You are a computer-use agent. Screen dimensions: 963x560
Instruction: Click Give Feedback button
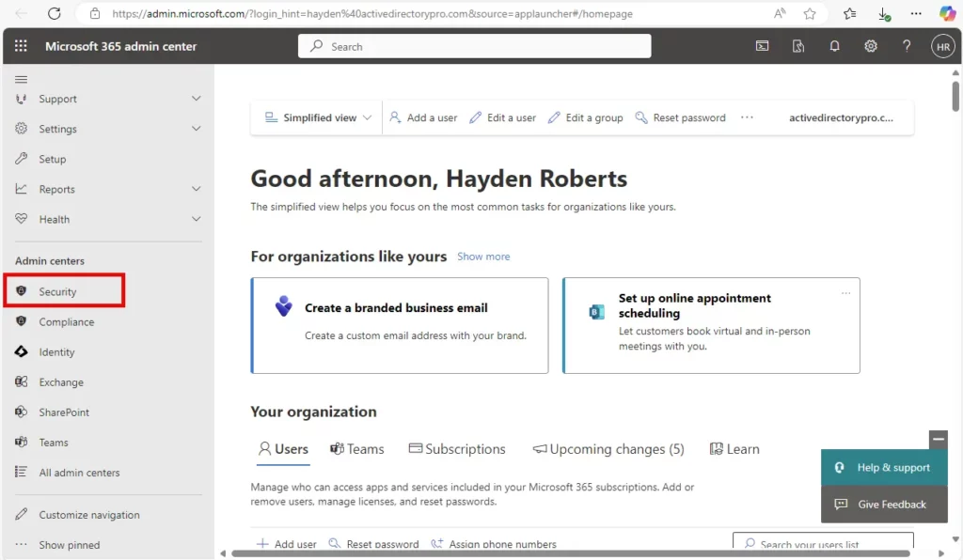click(884, 505)
